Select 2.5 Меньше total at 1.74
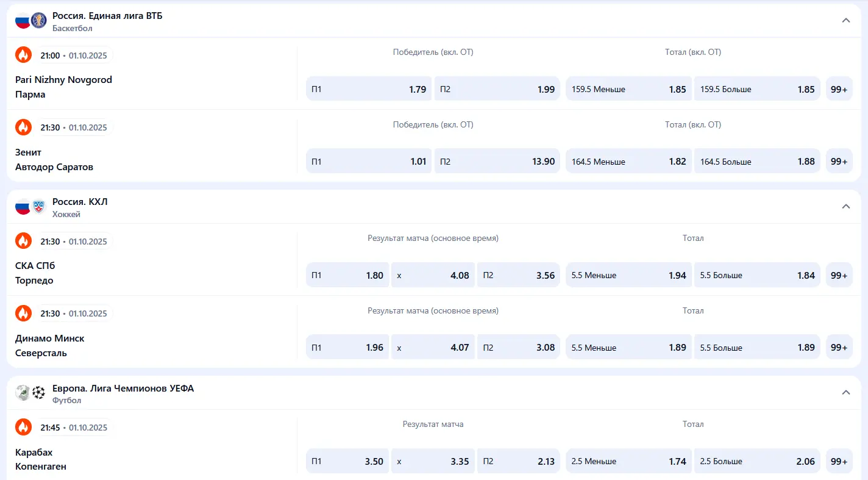The height and width of the screenshot is (480, 868). click(x=628, y=461)
